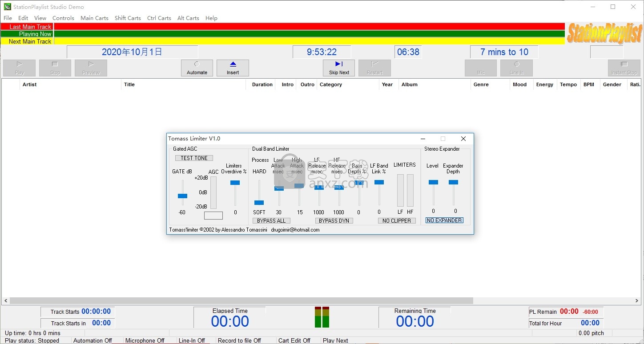Click the HF Release msec slider handle

point(339,187)
